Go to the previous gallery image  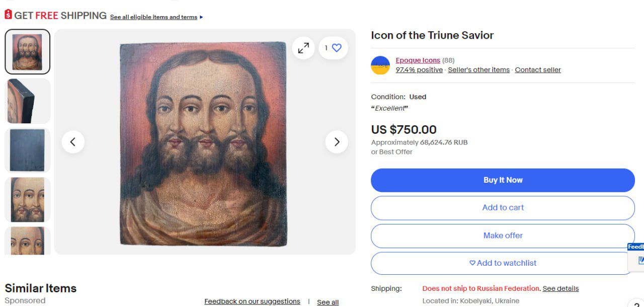73,142
